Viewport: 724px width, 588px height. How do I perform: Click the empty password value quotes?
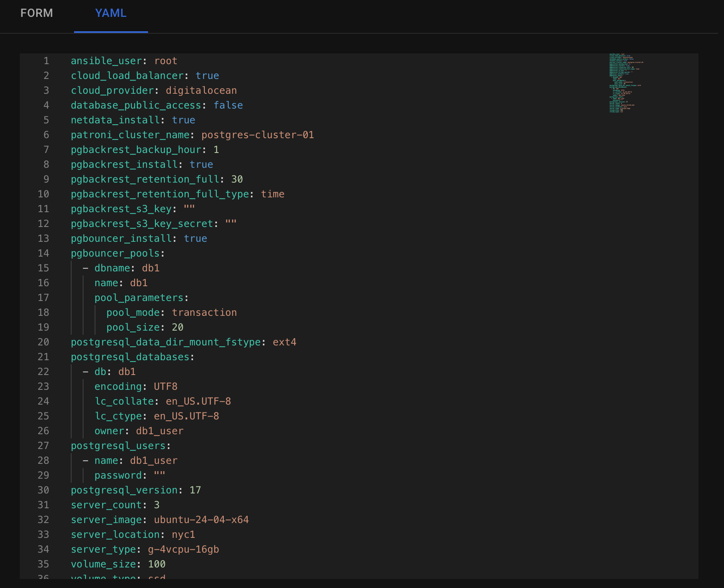[160, 475]
